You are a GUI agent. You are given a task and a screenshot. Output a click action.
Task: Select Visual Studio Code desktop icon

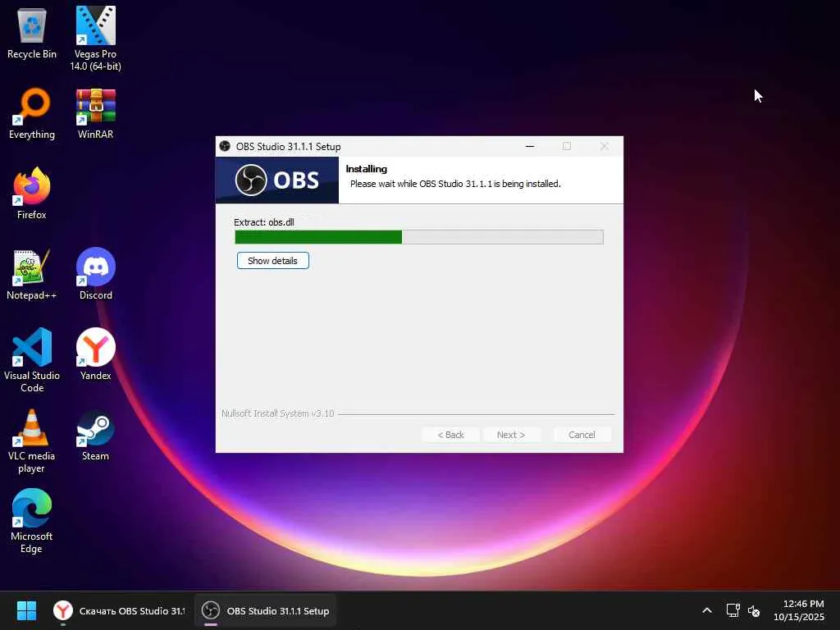click(x=32, y=360)
